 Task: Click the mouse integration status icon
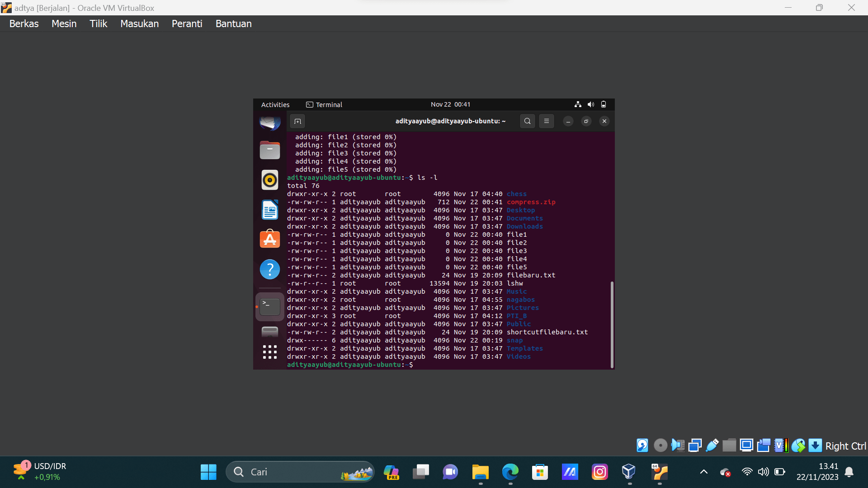point(798,446)
